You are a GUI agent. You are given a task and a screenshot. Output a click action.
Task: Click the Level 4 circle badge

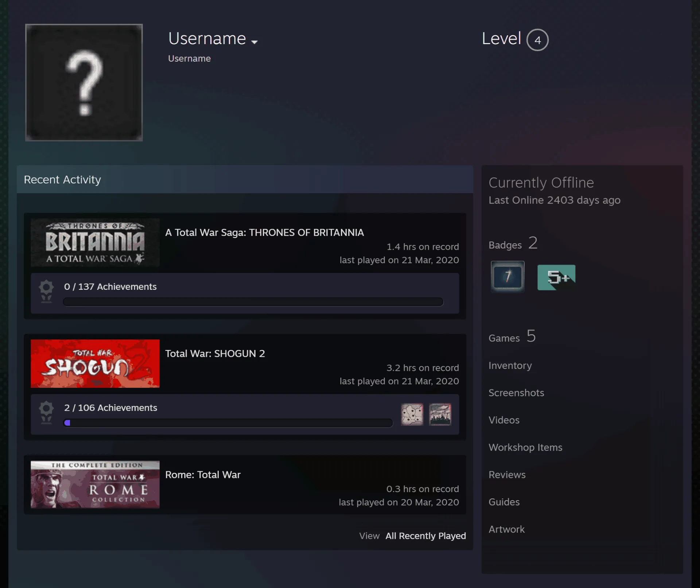(537, 40)
